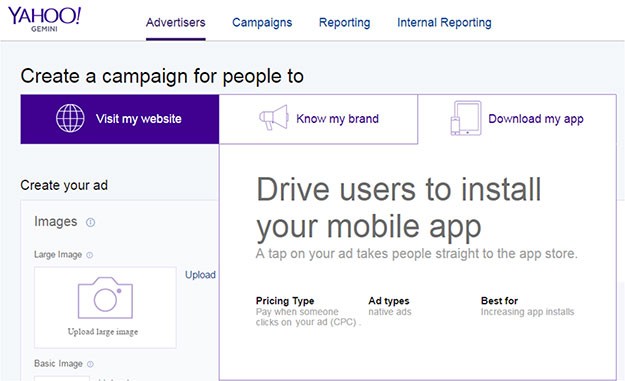
Task: Choose the Know my brand objective
Action: (318, 119)
